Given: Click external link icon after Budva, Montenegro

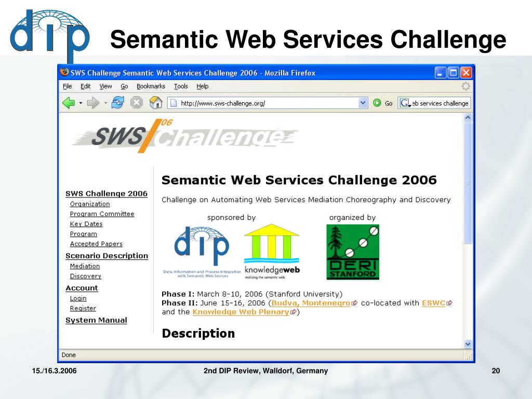Looking at the screenshot, I should (354, 303).
